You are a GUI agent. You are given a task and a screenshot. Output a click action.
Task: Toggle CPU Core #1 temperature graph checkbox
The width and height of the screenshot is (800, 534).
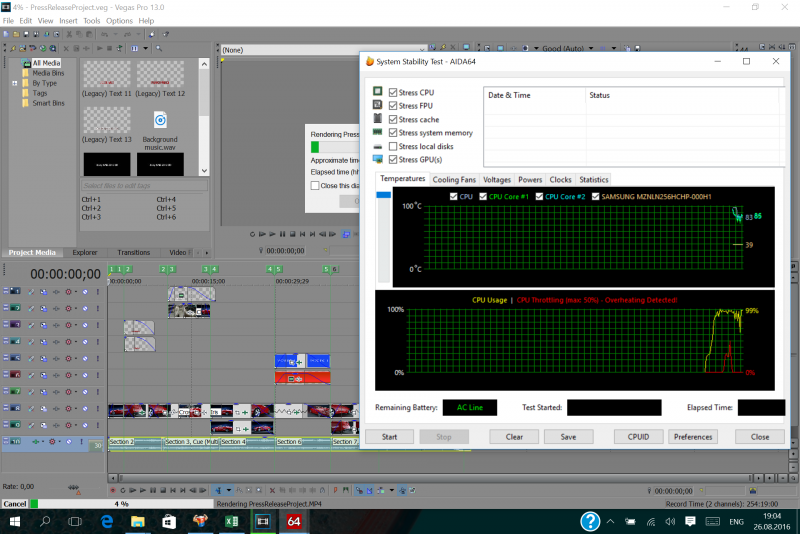(483, 196)
